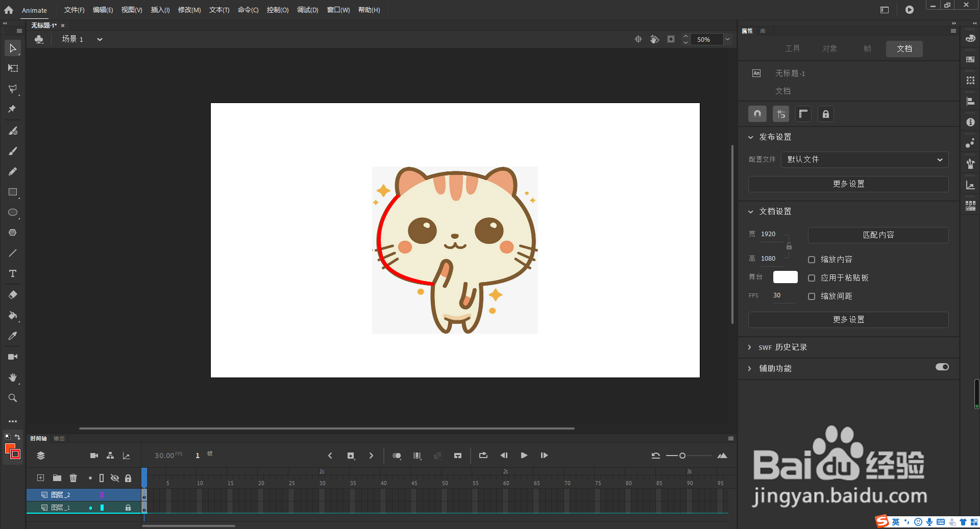Viewport: 980px width, 529px height.
Task: Click the new layer icon in timeline
Action: [x=41, y=478]
